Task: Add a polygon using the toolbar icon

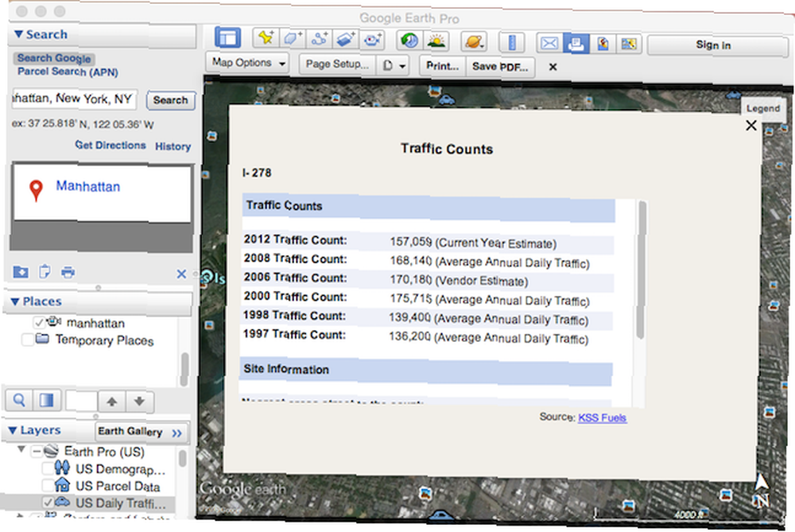Action: coord(293,38)
